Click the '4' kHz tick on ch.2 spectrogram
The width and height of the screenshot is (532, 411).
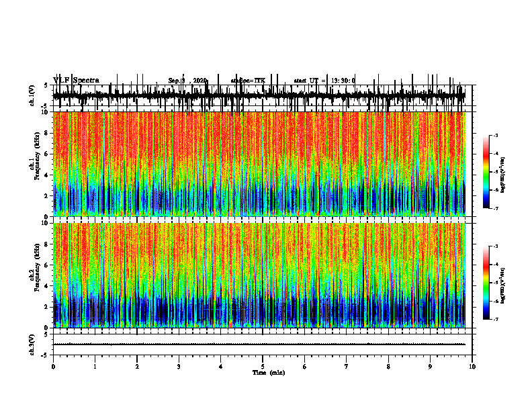(x=47, y=286)
